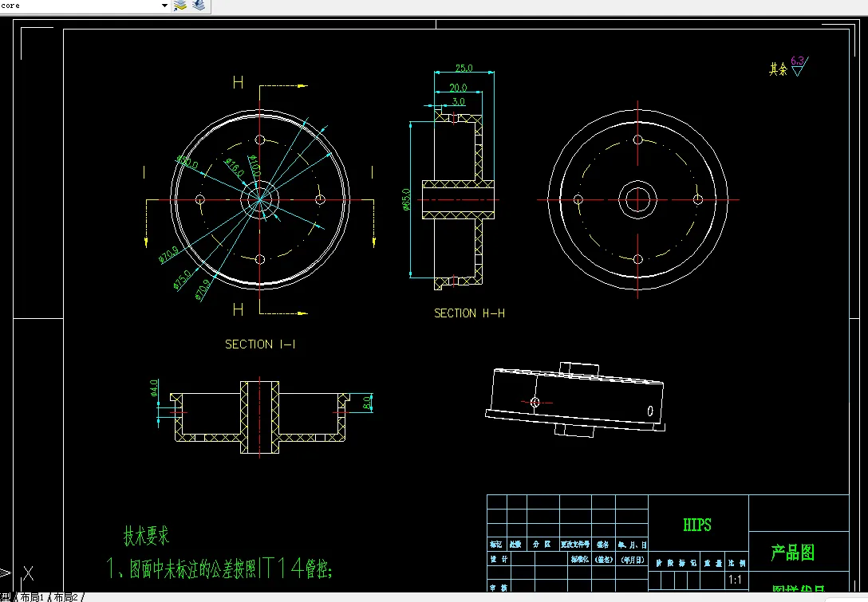The image size is (868, 602).
Task: Select the 6.3 roughness value
Action: pos(797,61)
